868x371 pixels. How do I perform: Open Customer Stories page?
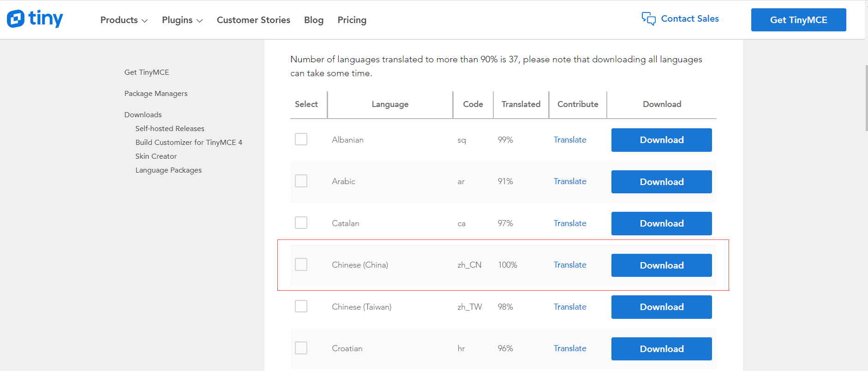coord(253,20)
